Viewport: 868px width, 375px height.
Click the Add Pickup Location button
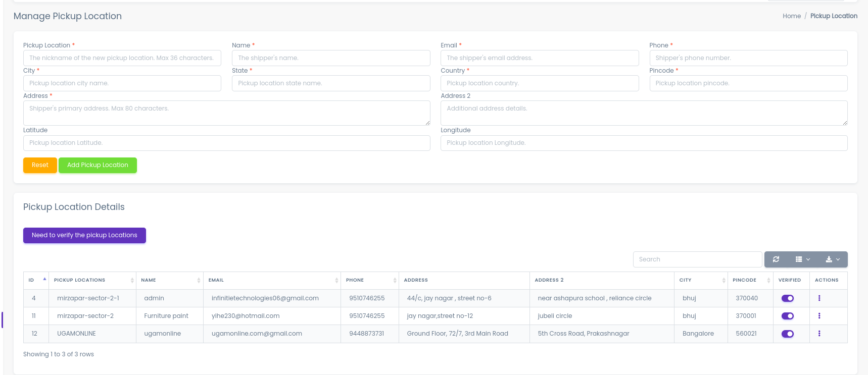tap(98, 165)
